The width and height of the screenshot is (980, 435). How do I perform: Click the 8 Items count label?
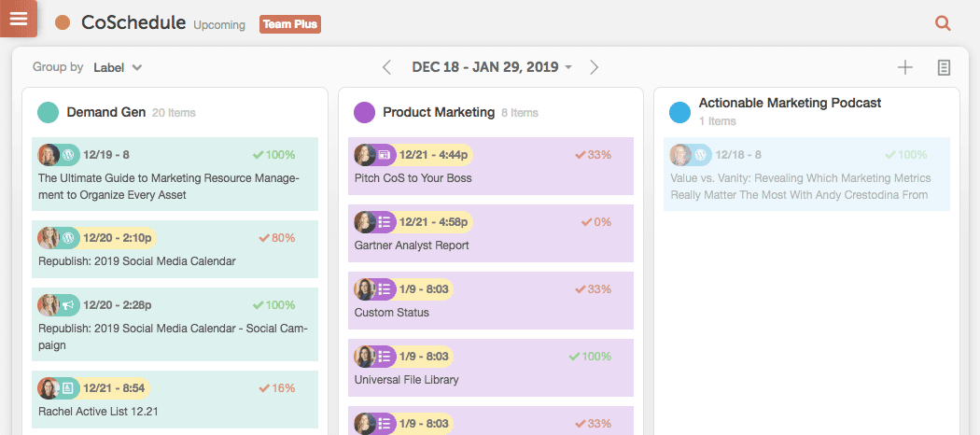click(519, 113)
